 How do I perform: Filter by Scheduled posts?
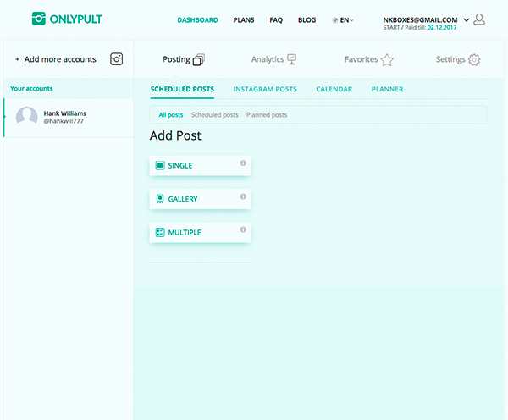click(x=214, y=115)
